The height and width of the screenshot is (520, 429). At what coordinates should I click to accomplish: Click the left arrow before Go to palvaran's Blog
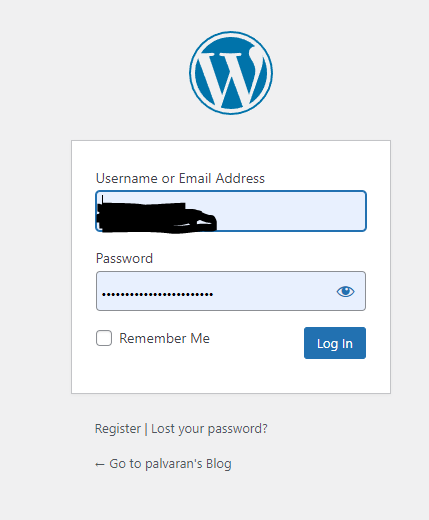(100, 464)
